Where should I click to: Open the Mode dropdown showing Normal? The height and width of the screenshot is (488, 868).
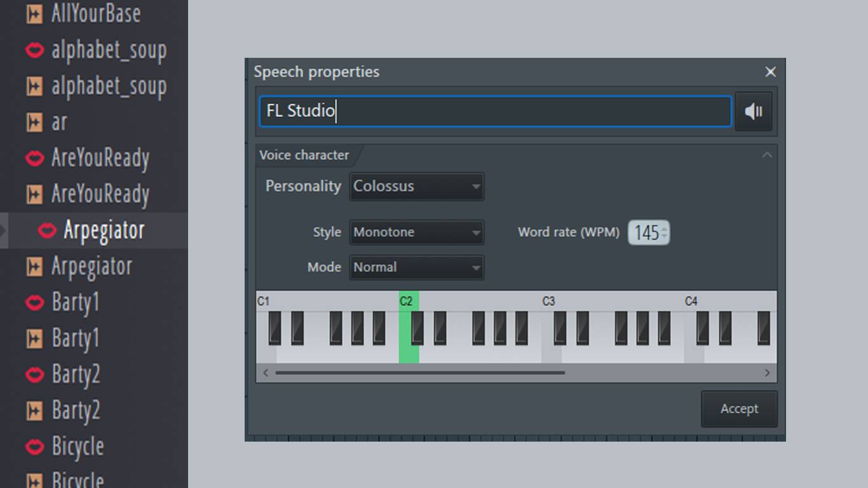click(x=417, y=268)
